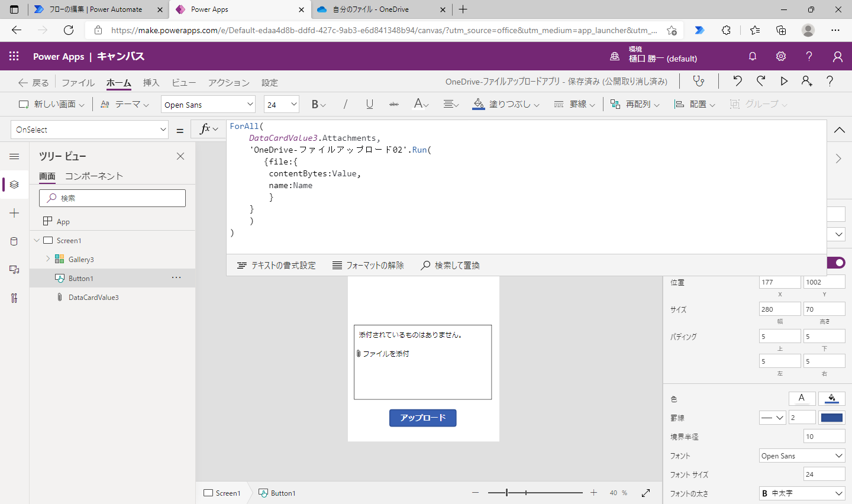Open Media icon in left rail
The image size is (852, 504).
coord(14,270)
